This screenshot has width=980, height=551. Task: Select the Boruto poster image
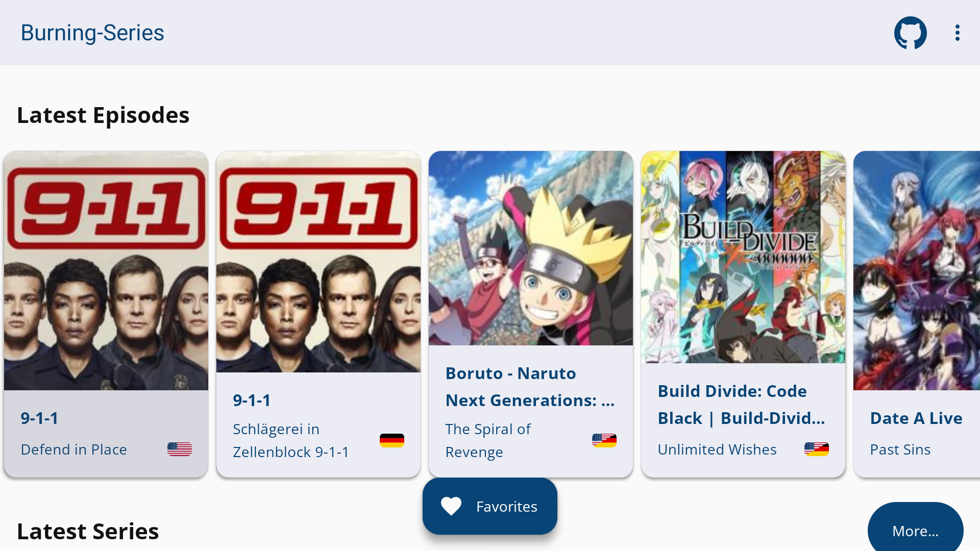[531, 248]
